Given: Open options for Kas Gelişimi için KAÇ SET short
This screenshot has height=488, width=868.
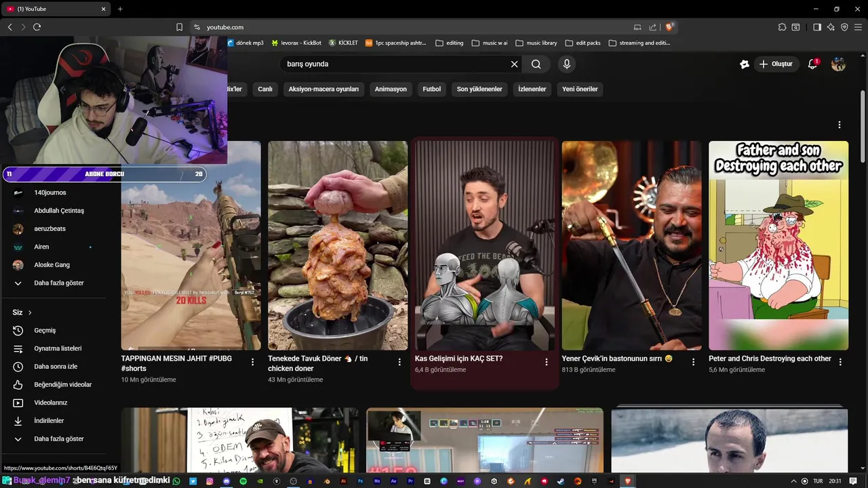Looking at the screenshot, I should [x=546, y=362].
